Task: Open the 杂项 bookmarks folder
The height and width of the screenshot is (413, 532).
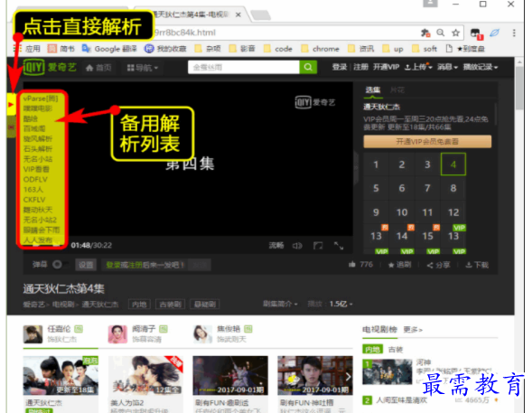Action: (x=208, y=49)
